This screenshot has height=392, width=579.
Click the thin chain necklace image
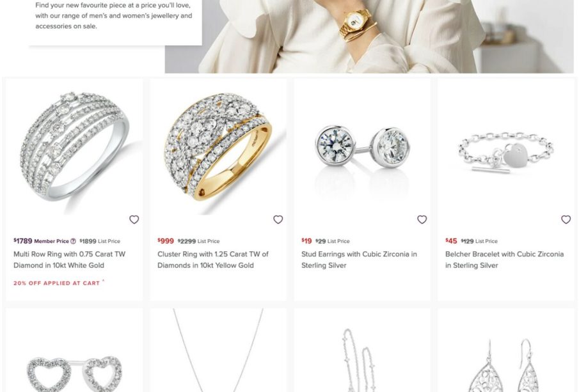tap(218, 350)
